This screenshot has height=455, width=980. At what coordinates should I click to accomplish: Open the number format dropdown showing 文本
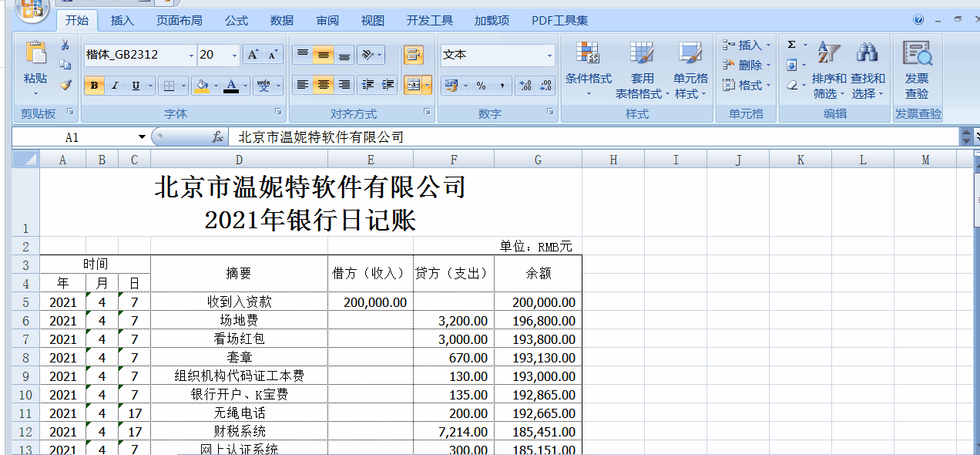(x=551, y=55)
